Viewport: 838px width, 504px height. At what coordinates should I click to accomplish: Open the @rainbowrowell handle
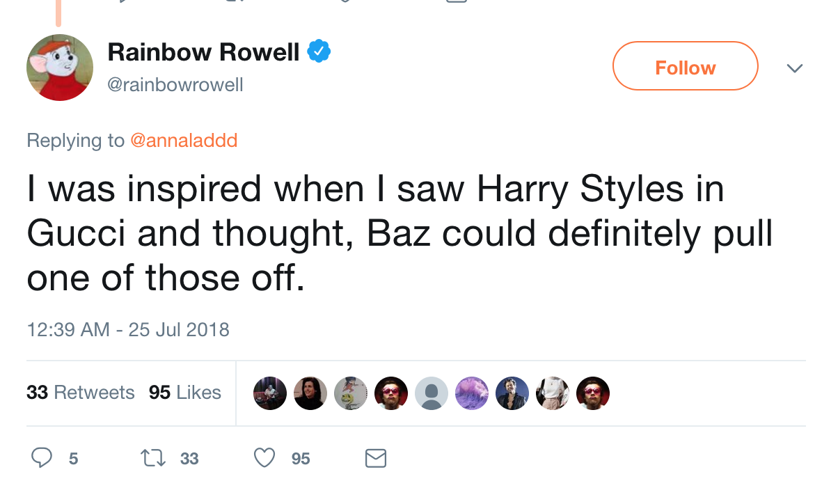175,85
